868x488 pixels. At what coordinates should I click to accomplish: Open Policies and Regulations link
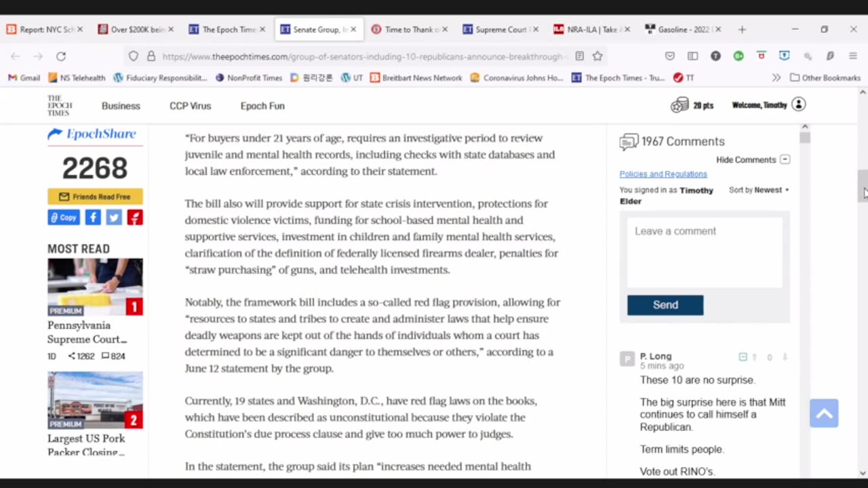click(x=663, y=174)
